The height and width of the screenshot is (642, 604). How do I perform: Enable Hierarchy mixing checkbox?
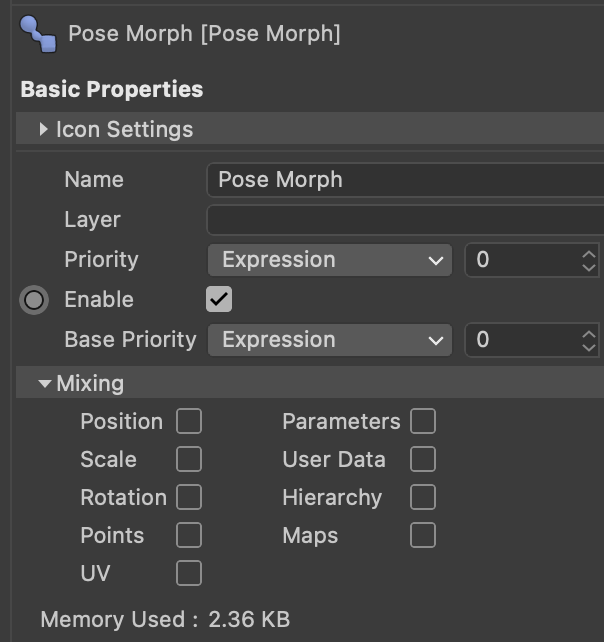(423, 497)
